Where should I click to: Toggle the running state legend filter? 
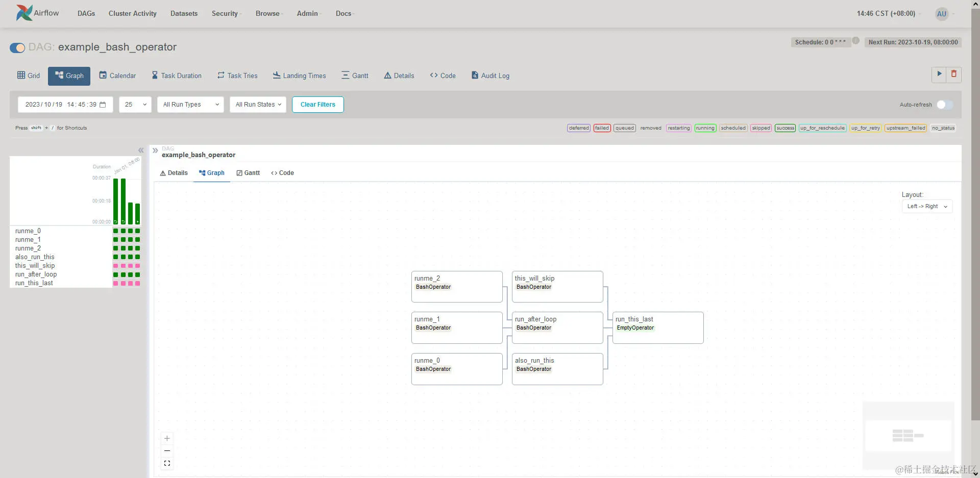pyautogui.click(x=705, y=128)
